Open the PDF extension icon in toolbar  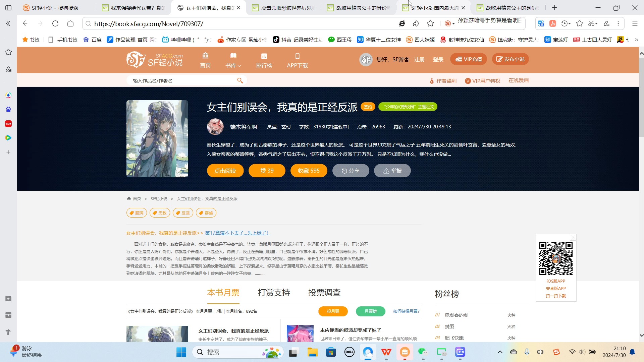click(553, 23)
